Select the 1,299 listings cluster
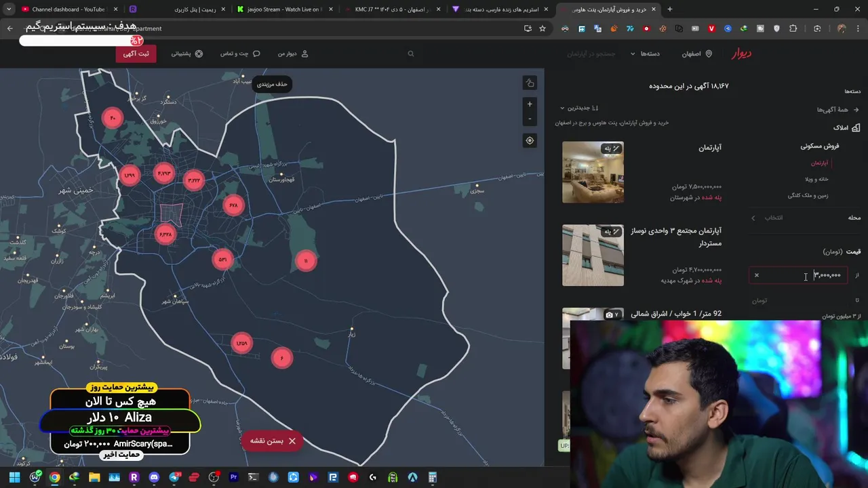Screen dimensions: 868x488 (x=130, y=176)
